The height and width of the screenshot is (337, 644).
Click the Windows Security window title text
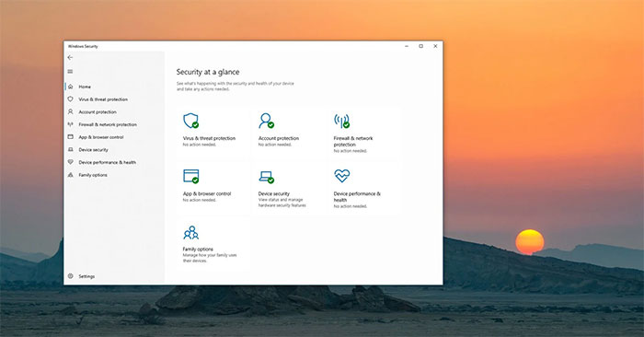83,46
